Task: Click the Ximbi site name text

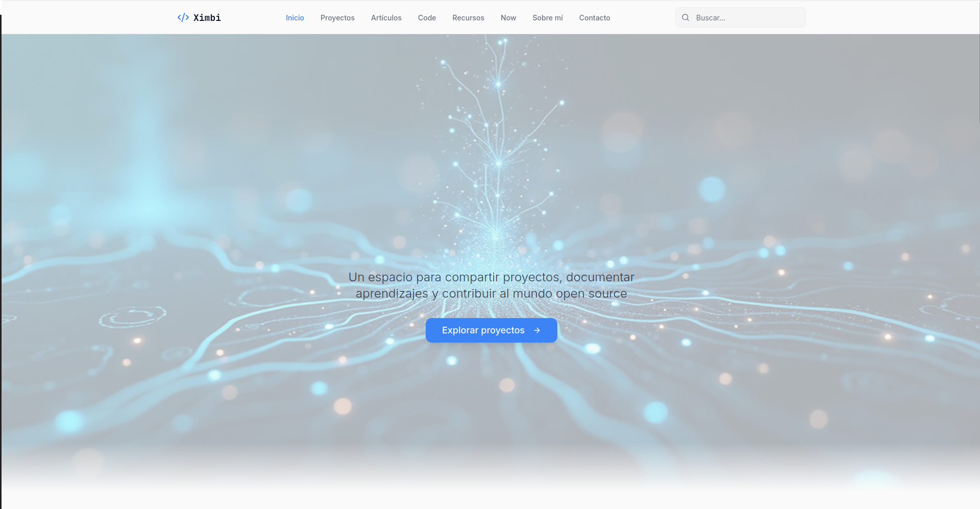Action: coord(207,18)
